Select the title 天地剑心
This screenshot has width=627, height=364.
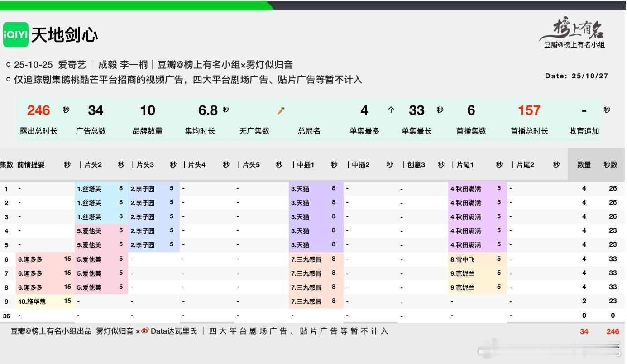(x=65, y=35)
